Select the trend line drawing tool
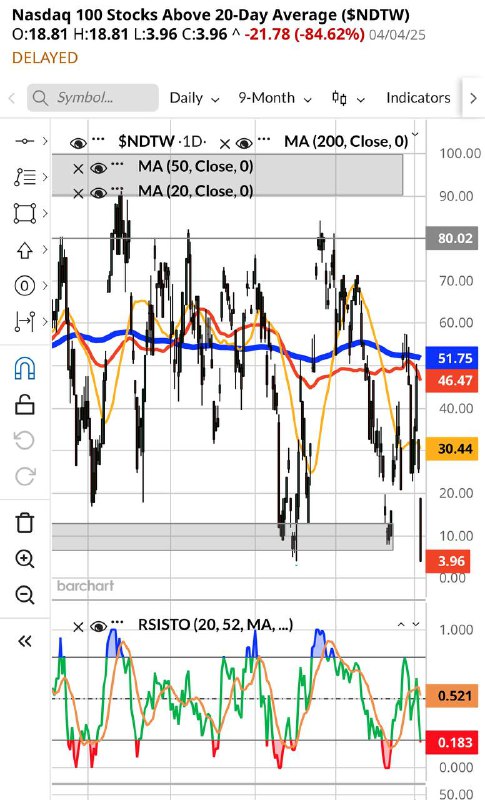The height and width of the screenshot is (800, 485). (x=24, y=141)
